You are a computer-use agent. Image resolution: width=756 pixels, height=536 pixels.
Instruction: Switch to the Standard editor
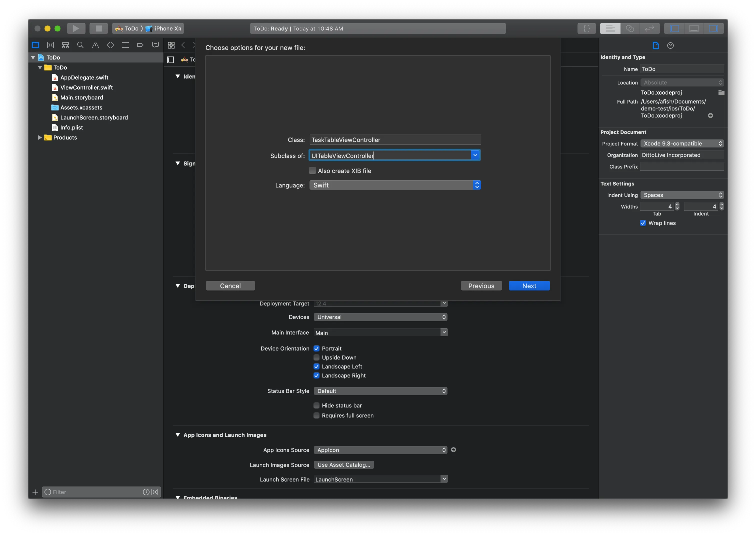[610, 28]
